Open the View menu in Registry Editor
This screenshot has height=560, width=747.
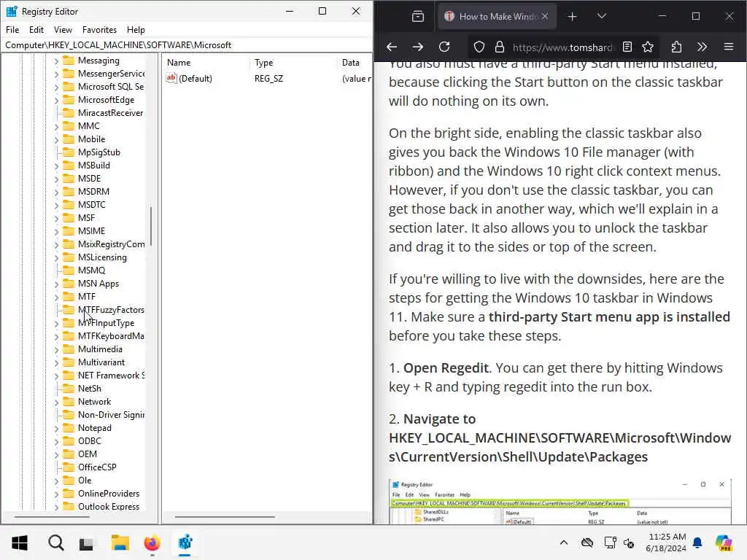point(63,29)
